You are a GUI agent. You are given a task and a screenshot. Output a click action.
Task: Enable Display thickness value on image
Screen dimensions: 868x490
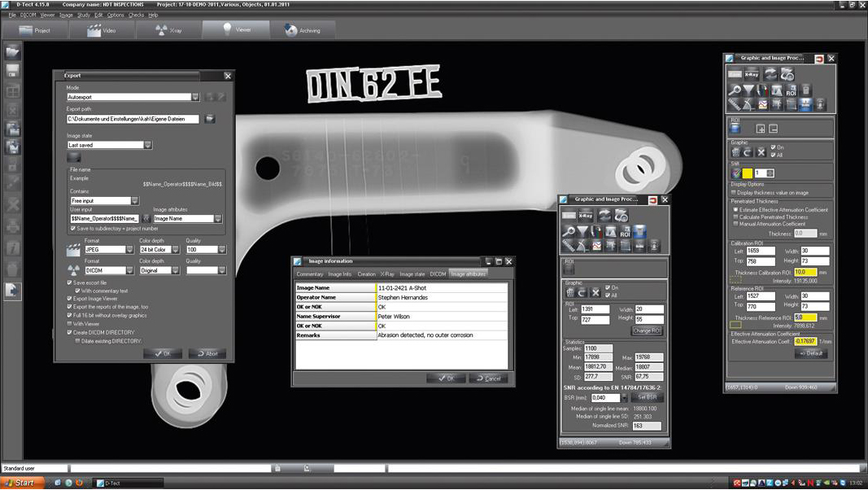click(735, 193)
